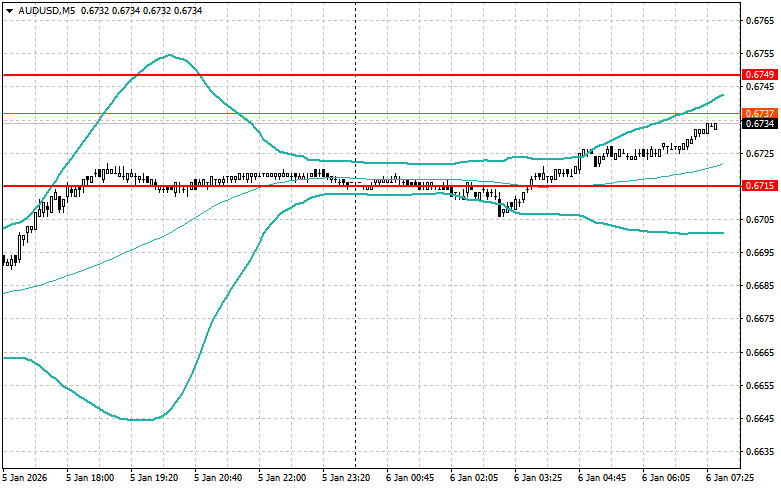781x489 pixels.
Task: Click the upper Bollinger band peak
Action: pos(169,55)
